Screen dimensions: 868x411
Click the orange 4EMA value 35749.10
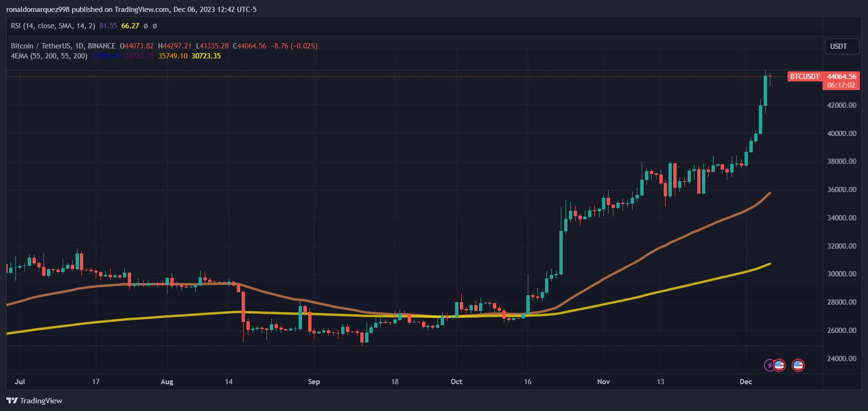pos(173,56)
